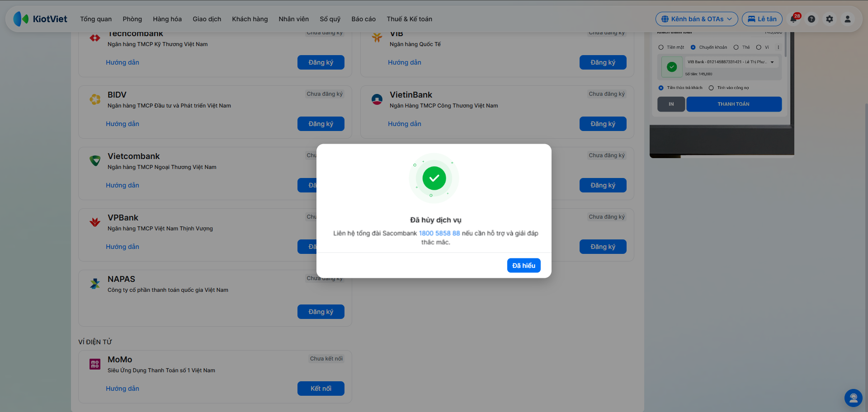Viewport: 868px width, 412px height.
Task: Open the Sổ quỹ menu
Action: 330,19
